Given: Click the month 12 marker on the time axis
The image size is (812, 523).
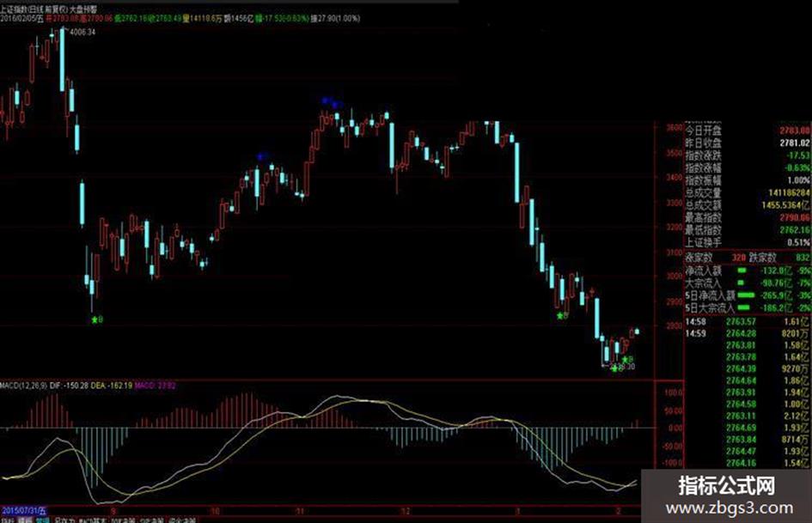Looking at the screenshot, I should (406, 512).
